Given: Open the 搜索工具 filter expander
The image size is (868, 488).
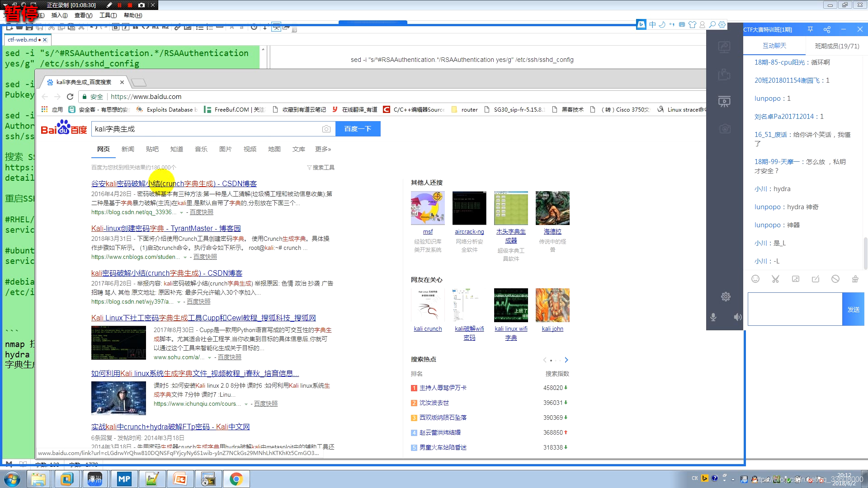Looking at the screenshot, I should (x=321, y=167).
